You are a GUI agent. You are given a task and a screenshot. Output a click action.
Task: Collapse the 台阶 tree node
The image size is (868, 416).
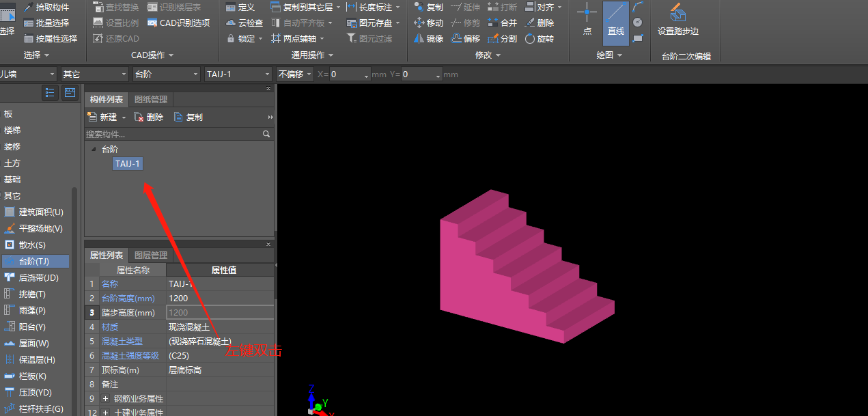pyautogui.click(x=93, y=149)
